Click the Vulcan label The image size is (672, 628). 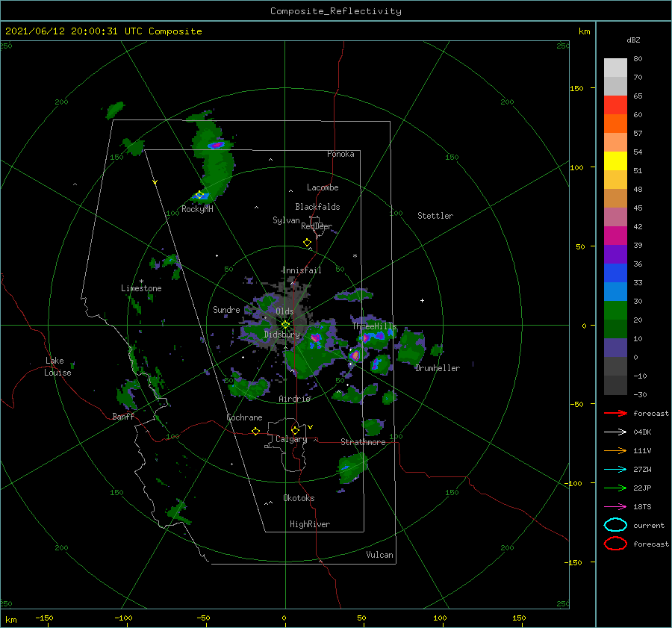click(x=379, y=555)
